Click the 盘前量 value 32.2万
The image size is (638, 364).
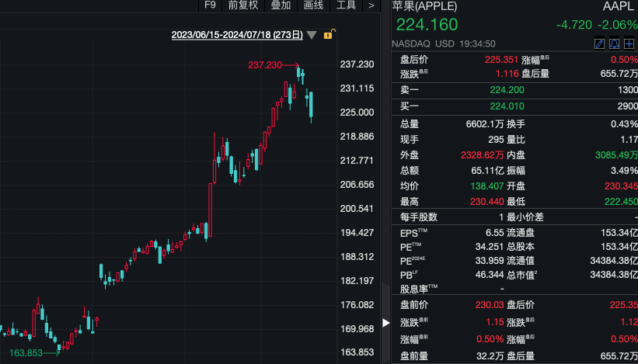pyautogui.click(x=490, y=356)
